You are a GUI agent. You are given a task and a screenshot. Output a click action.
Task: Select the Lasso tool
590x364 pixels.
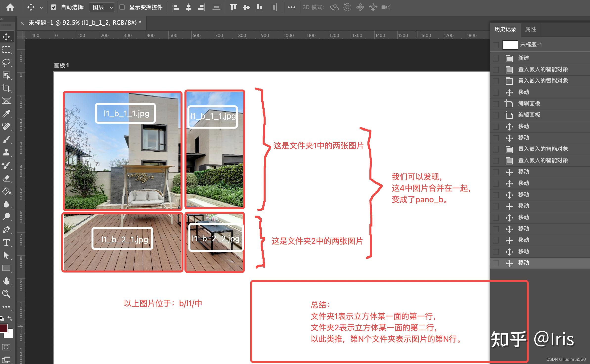pyautogui.click(x=7, y=63)
